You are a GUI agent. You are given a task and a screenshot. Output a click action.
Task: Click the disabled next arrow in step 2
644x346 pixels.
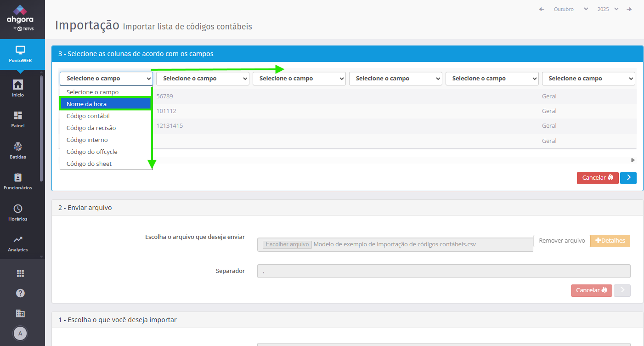622,290
